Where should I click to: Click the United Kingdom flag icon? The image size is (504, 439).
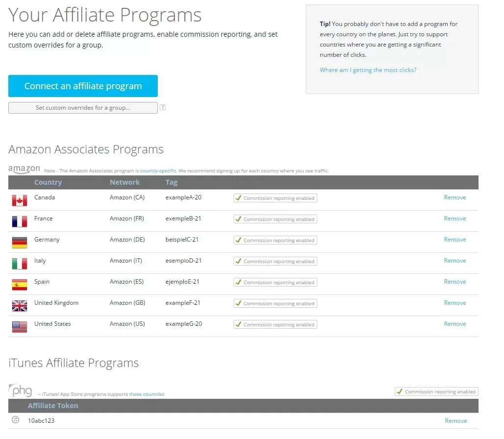coord(20,306)
